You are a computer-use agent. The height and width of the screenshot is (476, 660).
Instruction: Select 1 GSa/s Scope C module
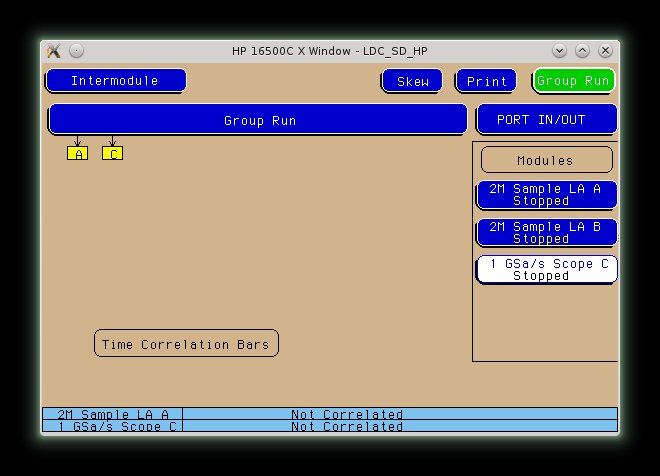tap(547, 269)
